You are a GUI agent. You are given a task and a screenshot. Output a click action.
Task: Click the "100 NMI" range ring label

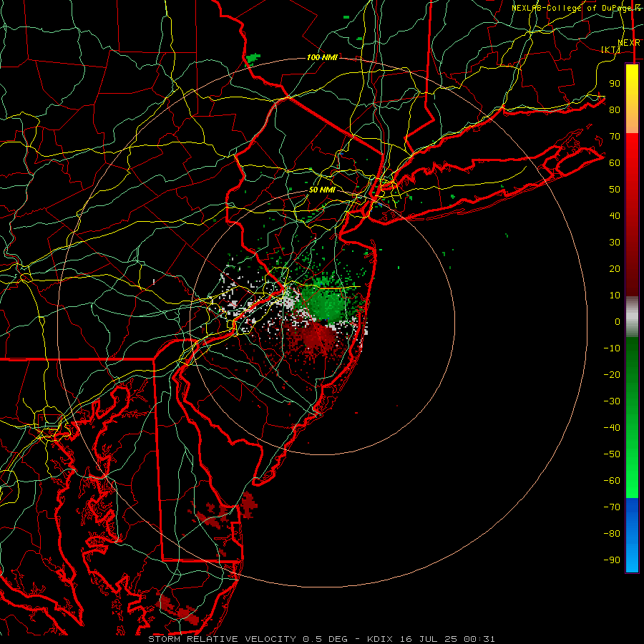coord(322,57)
